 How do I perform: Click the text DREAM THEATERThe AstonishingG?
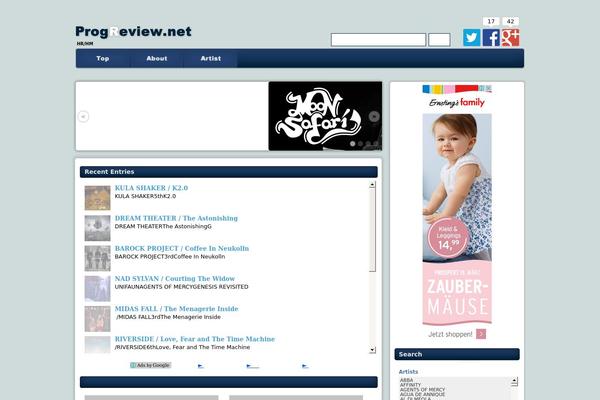click(x=163, y=227)
